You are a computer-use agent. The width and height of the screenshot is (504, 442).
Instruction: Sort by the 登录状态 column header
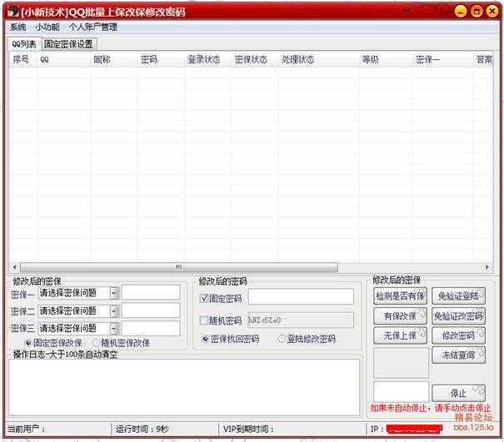point(207,60)
